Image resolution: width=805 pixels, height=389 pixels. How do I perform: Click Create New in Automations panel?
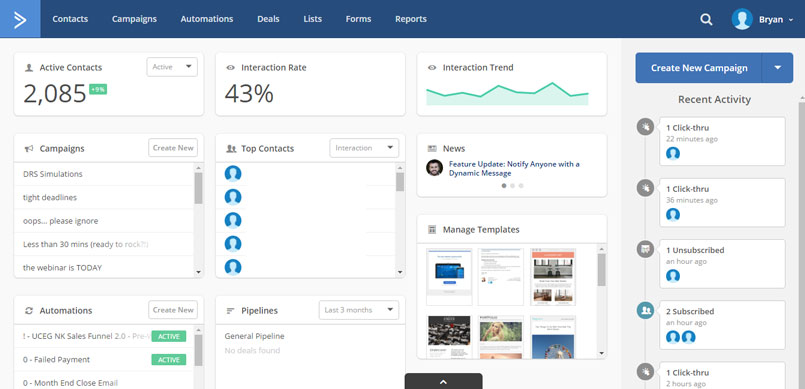coord(173,310)
